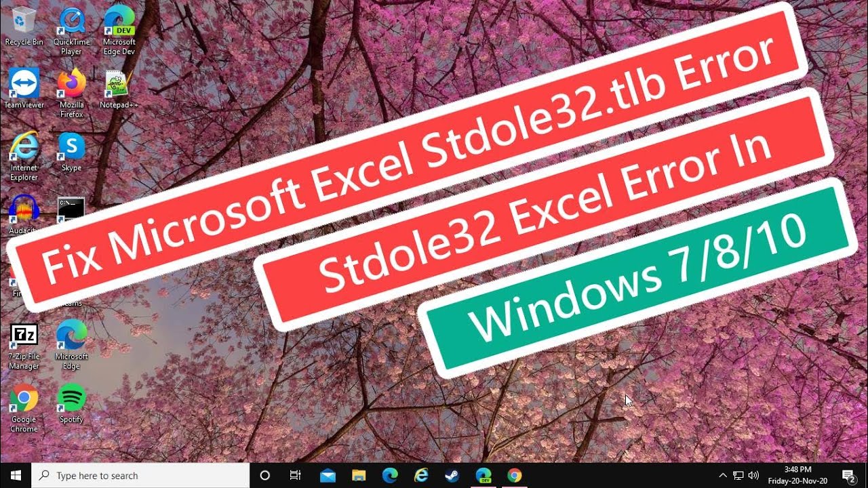This screenshot has width=868, height=488.
Task: Open Internet Explorer desktop shortcut
Action: click(x=24, y=157)
